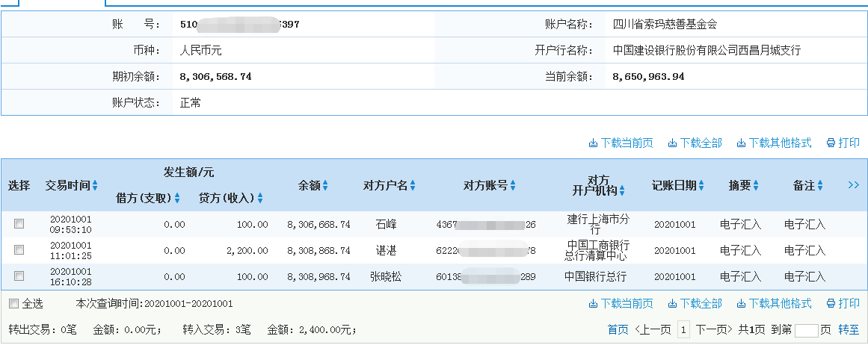Click counterparty name 张晓松
Viewport: 868px width, 345px height.
point(386,276)
